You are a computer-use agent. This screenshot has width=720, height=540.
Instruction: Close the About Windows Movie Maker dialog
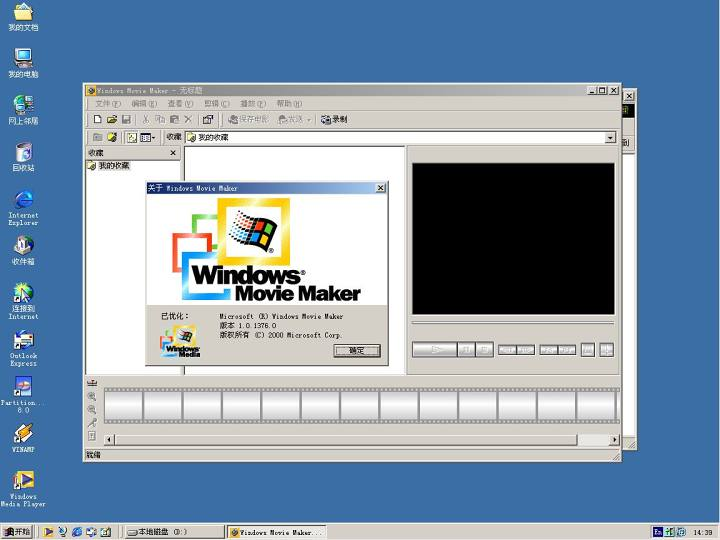pyautogui.click(x=381, y=188)
